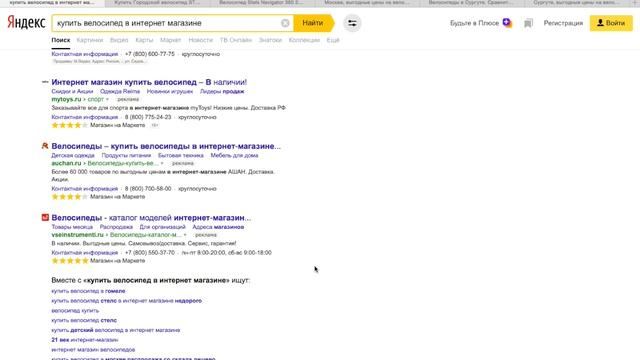Open suggestion 'купить детский велосипед в интернет магазине'
Viewport: 640px width, 360px height.
116,330
